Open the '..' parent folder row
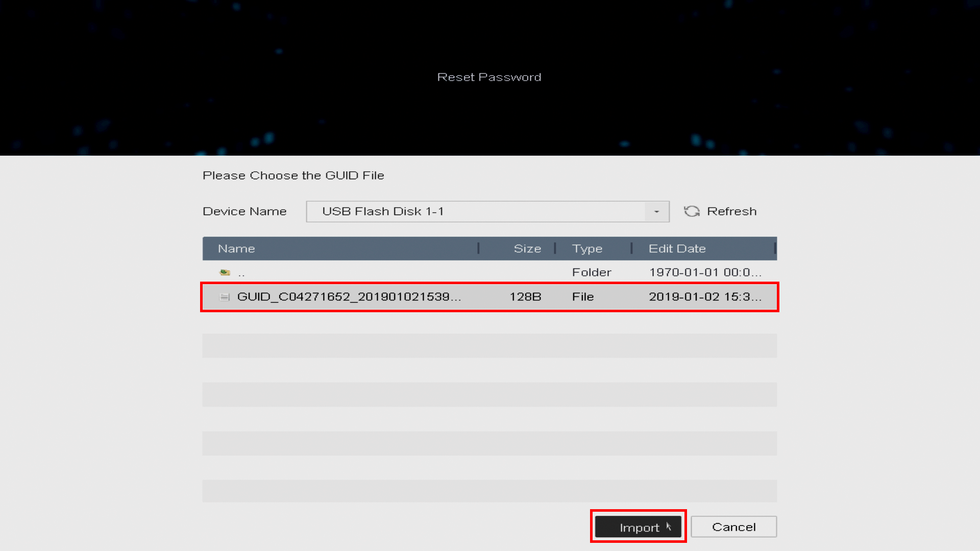Viewport: 980px width, 551px height. pos(489,272)
